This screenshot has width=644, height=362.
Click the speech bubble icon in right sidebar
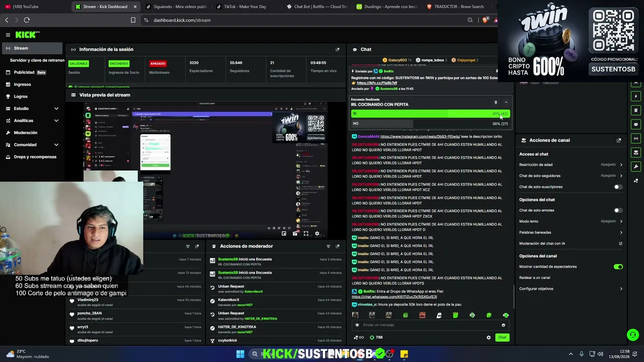[x=636, y=124]
